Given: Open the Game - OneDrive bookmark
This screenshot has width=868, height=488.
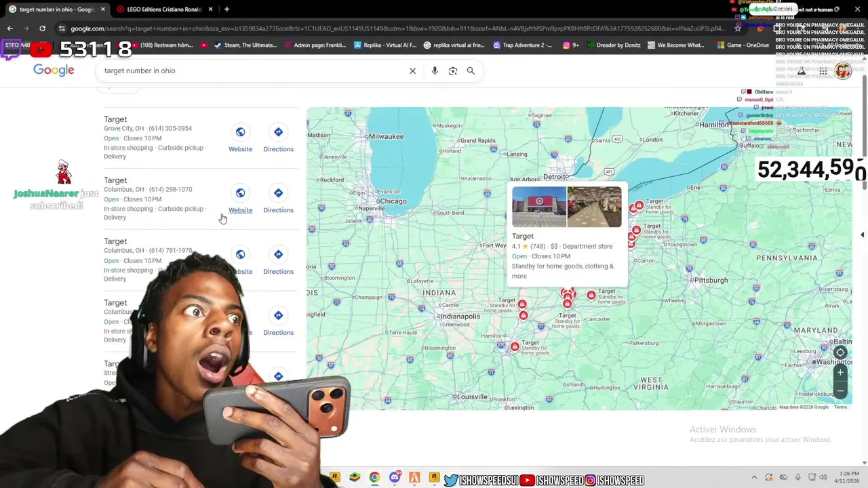Looking at the screenshot, I should tap(743, 45).
